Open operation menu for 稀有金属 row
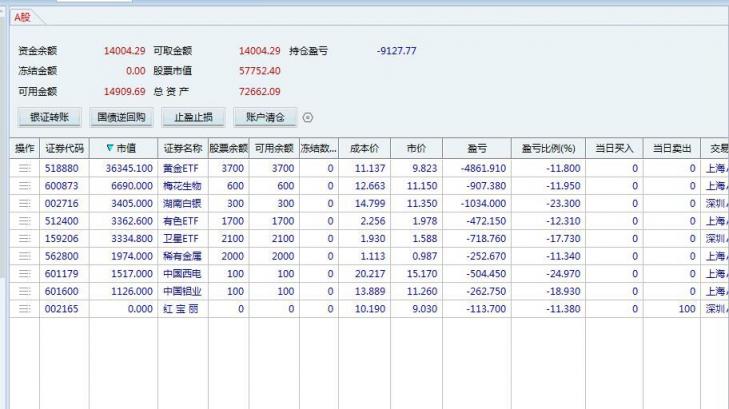729x409 pixels. pos(24,256)
